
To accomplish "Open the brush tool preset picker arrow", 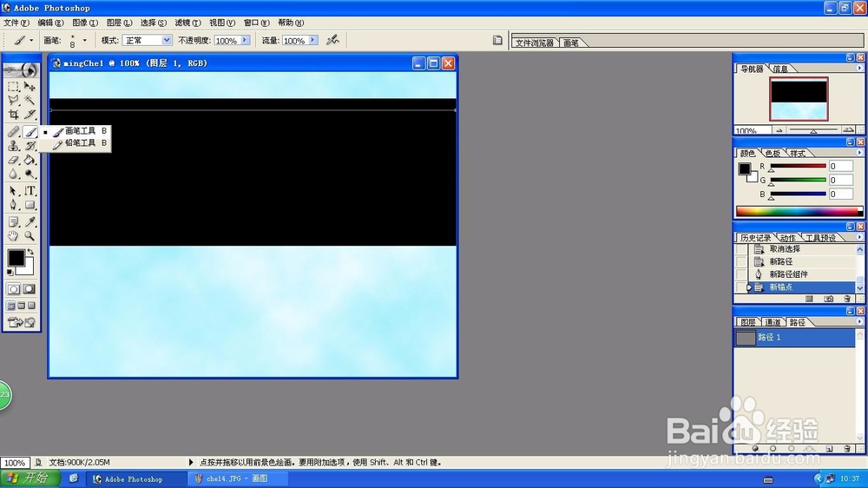I will click(x=31, y=40).
